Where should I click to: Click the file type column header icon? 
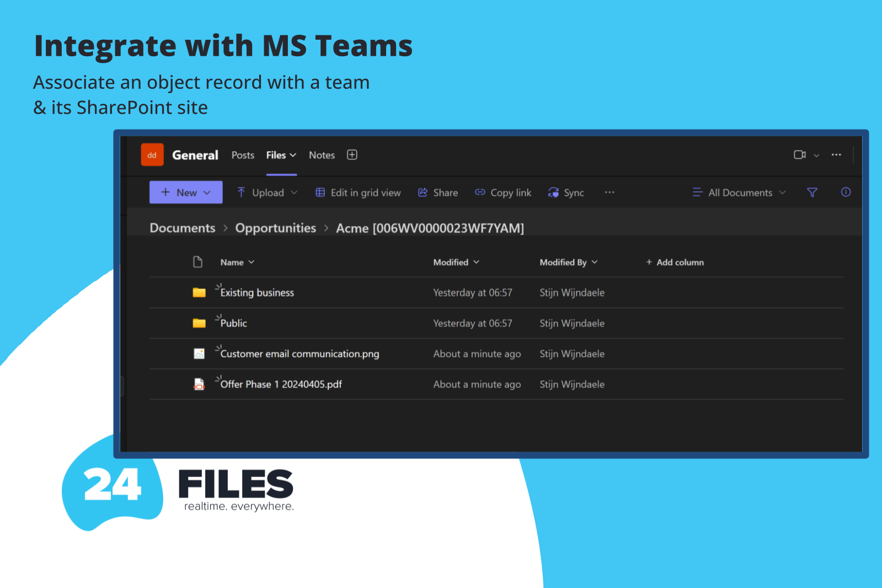pos(198,262)
